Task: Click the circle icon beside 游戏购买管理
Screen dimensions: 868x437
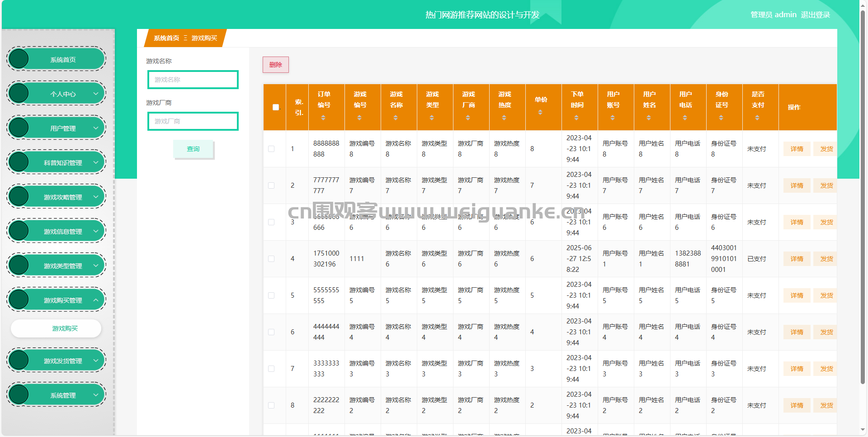Action: (19, 299)
